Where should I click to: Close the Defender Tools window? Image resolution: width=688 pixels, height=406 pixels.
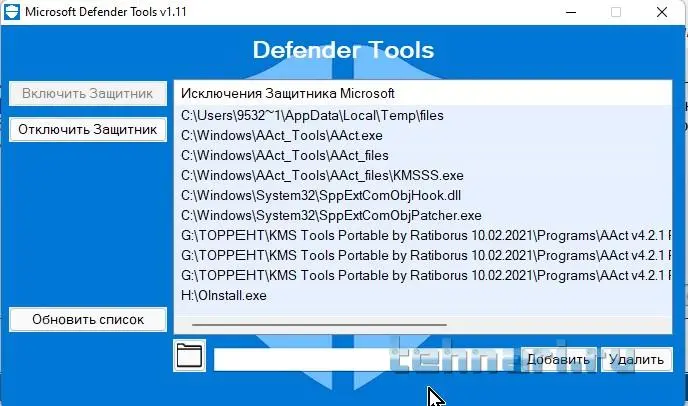[x=662, y=12]
